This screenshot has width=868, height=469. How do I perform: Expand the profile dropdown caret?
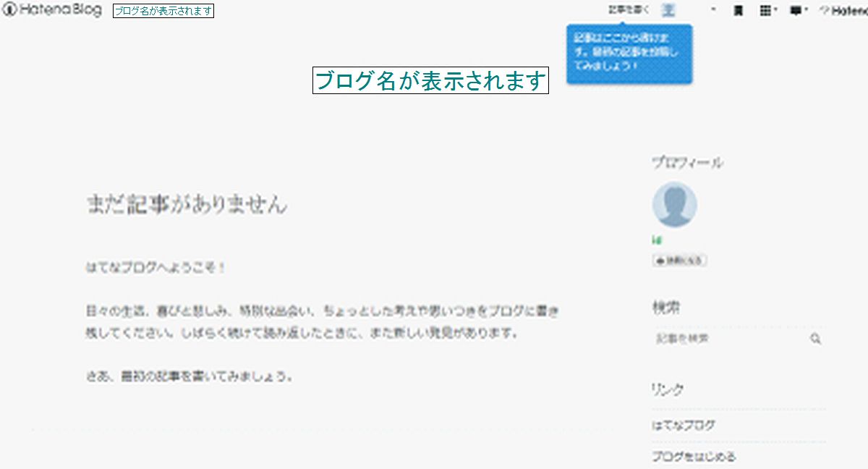coord(712,9)
